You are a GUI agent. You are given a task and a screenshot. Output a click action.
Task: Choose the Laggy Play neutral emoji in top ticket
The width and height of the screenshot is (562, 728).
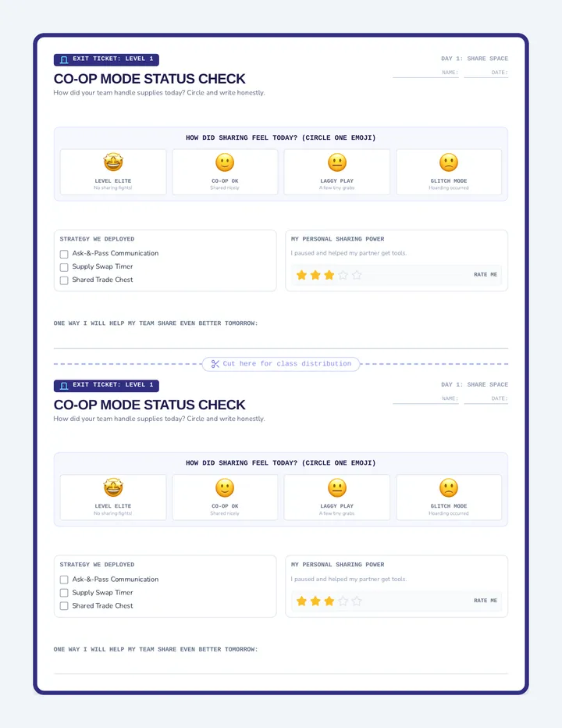click(x=337, y=162)
